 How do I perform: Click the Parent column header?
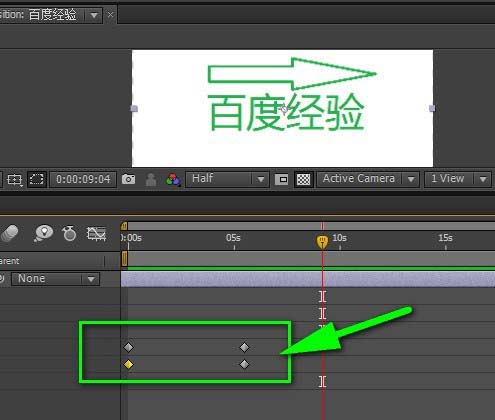point(10,261)
